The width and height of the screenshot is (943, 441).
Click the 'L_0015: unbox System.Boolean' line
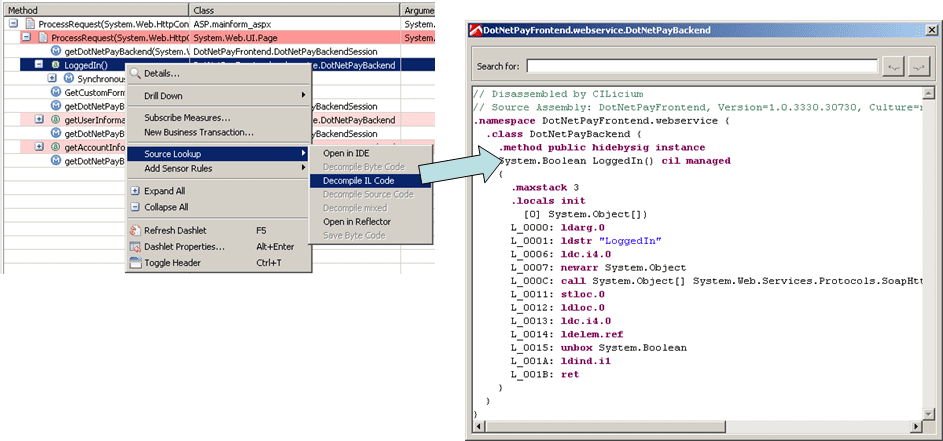coord(598,348)
